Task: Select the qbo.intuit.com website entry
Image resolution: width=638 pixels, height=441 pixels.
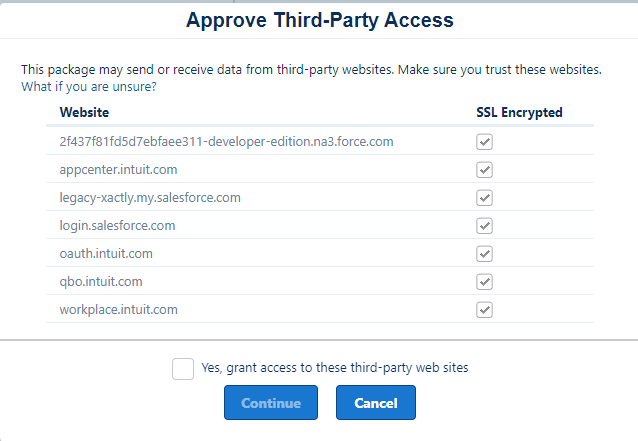Action: tap(101, 282)
